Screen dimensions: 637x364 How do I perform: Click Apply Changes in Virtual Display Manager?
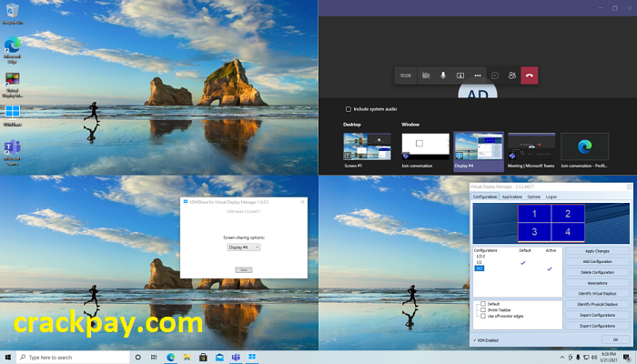click(597, 251)
